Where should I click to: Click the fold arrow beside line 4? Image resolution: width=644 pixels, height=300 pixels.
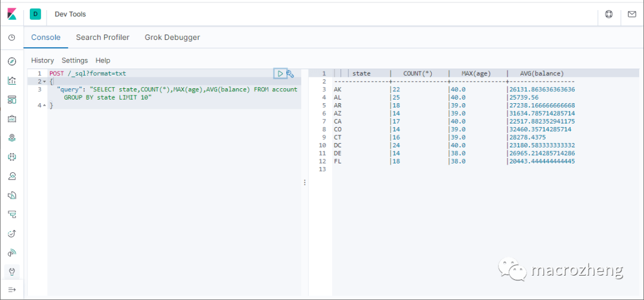44,106
